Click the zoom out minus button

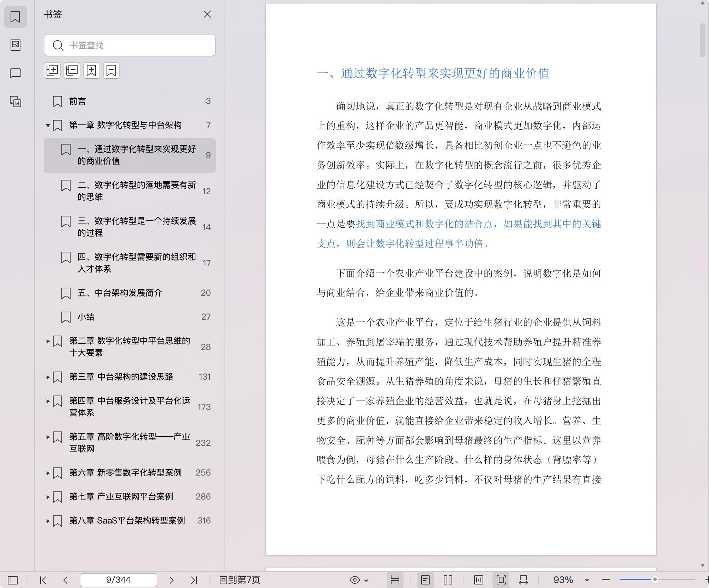coord(606,580)
